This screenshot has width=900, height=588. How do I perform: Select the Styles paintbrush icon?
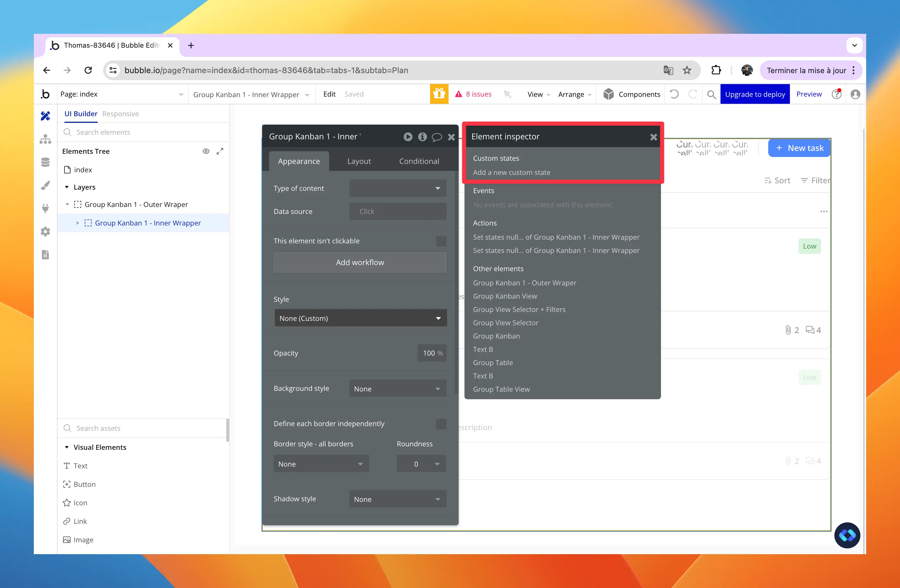click(x=45, y=185)
